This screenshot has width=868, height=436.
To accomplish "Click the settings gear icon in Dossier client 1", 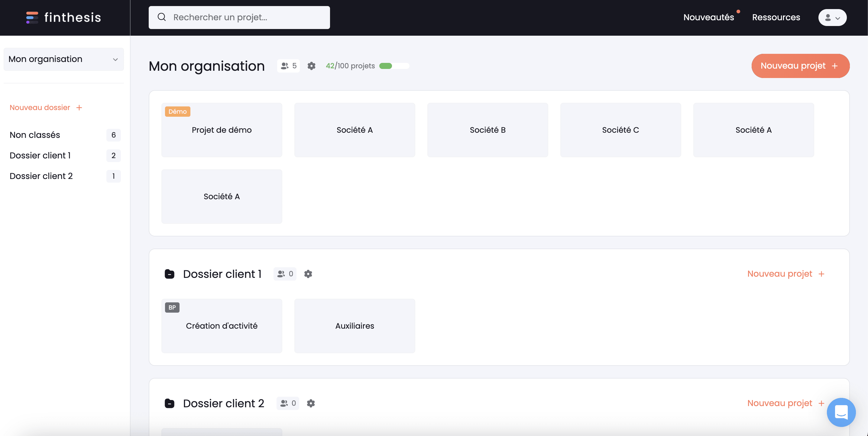I will click(x=308, y=273).
